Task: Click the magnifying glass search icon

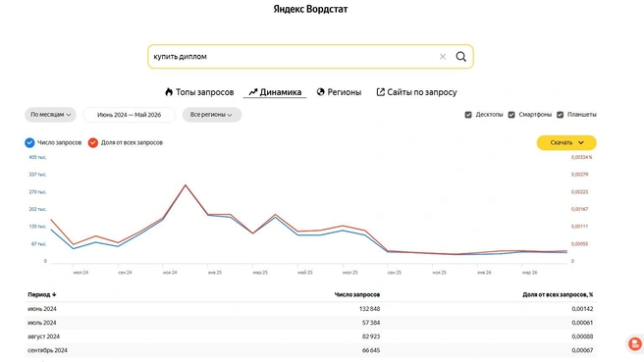Action: (460, 57)
